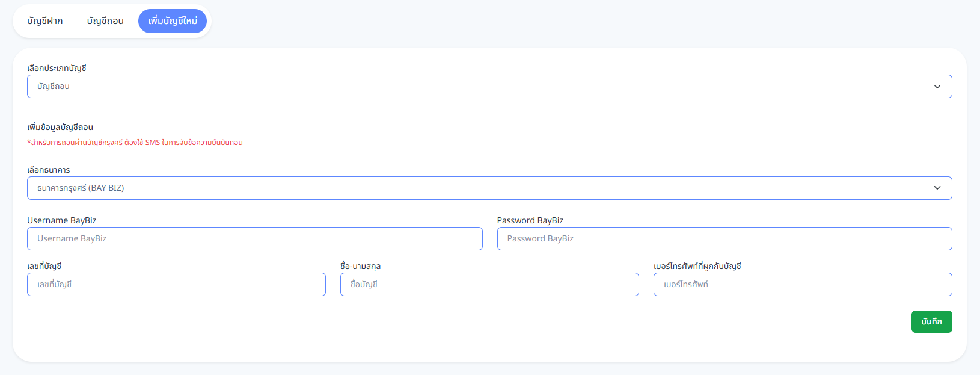Click the เลือกธนาคาร label text
Screen dimensions: 980x375
click(x=48, y=170)
